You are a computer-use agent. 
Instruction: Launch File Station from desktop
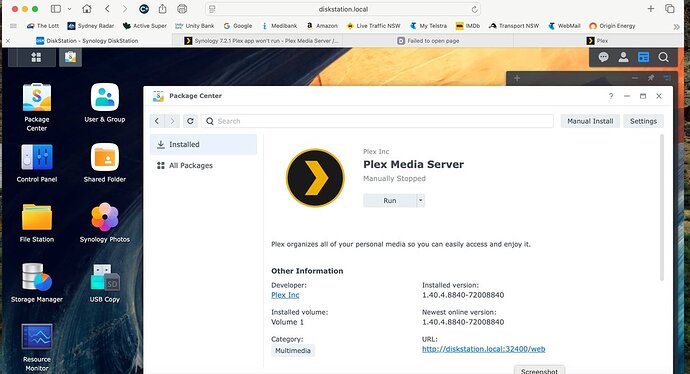(x=37, y=223)
